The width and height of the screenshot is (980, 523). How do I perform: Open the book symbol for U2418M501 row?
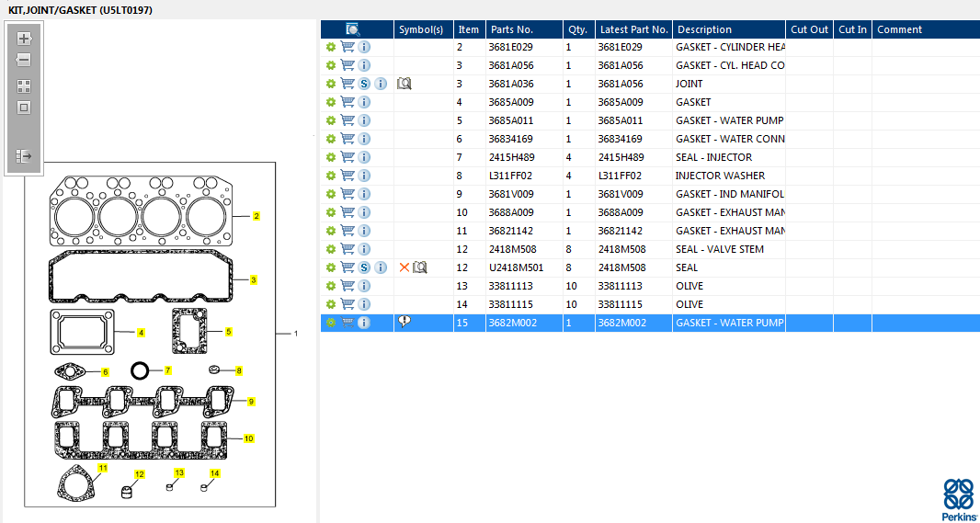tap(420, 267)
